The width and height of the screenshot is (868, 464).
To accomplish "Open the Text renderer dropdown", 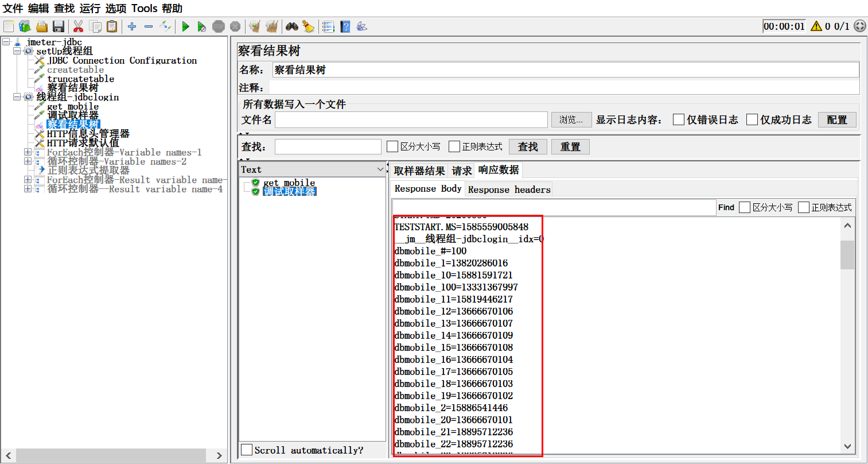I will click(380, 169).
